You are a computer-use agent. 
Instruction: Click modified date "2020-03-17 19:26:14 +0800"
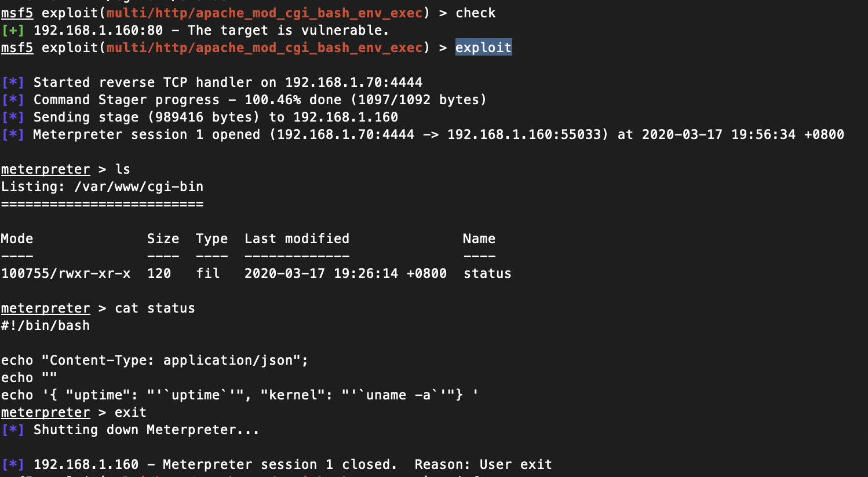pos(345,273)
